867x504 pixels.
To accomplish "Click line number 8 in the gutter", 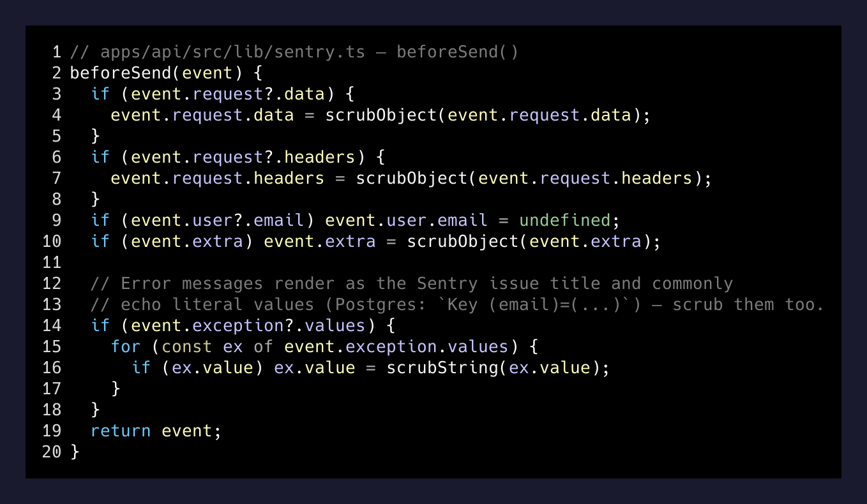I will [x=57, y=199].
